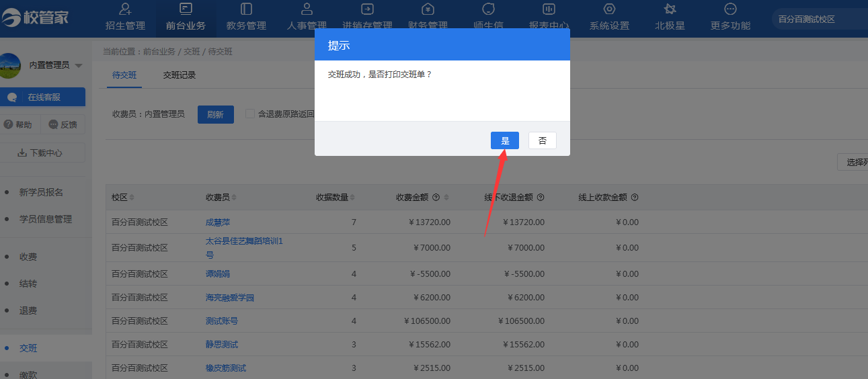Click the campus field 百分百测试校区
Viewport: 868px width, 379px height.
820,19
